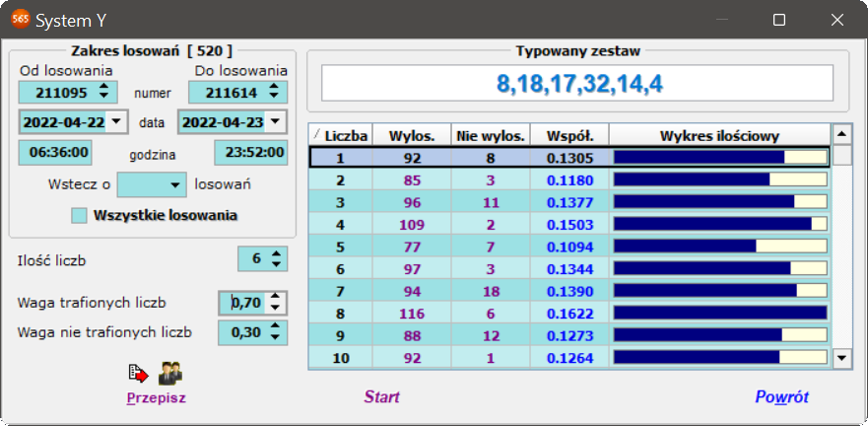Click Współ. value 0.1622
This screenshot has width=868, height=426.
[x=569, y=315]
